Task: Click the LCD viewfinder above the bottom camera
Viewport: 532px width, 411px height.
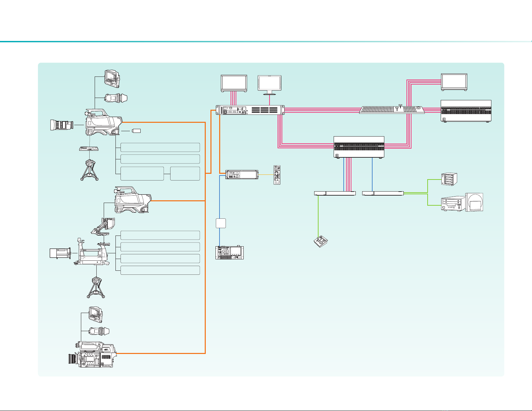Action: (x=95, y=314)
